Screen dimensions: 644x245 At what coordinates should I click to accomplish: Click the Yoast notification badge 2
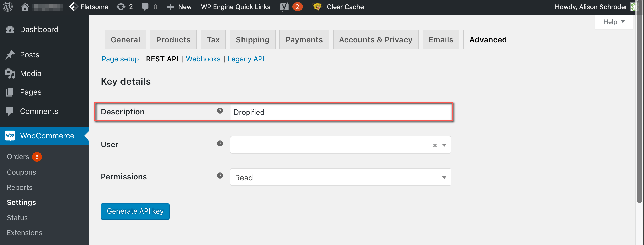tap(297, 7)
